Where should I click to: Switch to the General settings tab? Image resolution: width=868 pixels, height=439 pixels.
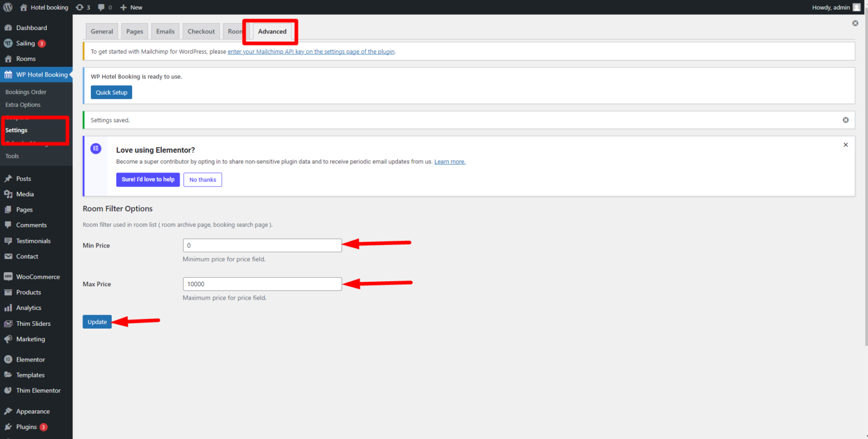102,32
